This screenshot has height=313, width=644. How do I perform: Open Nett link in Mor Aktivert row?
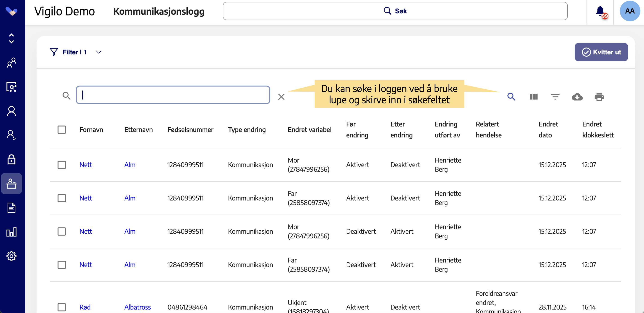click(86, 165)
